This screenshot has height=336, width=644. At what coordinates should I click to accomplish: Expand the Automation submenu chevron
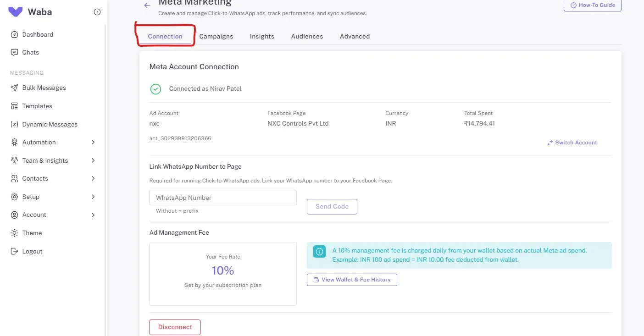(x=93, y=142)
